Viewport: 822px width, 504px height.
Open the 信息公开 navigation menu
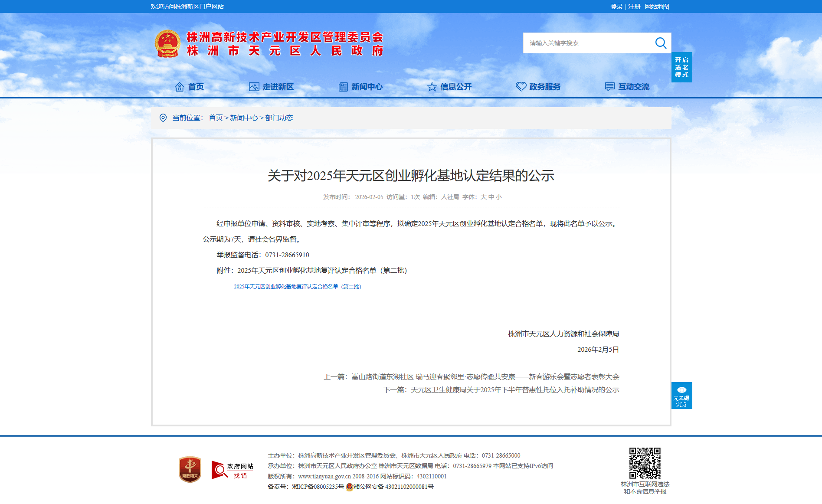point(449,87)
